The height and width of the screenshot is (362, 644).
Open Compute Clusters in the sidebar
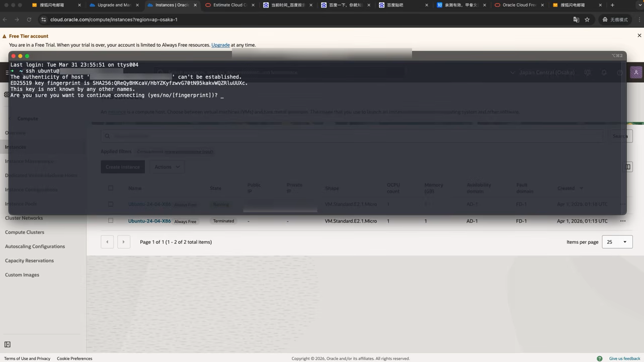[x=25, y=232]
